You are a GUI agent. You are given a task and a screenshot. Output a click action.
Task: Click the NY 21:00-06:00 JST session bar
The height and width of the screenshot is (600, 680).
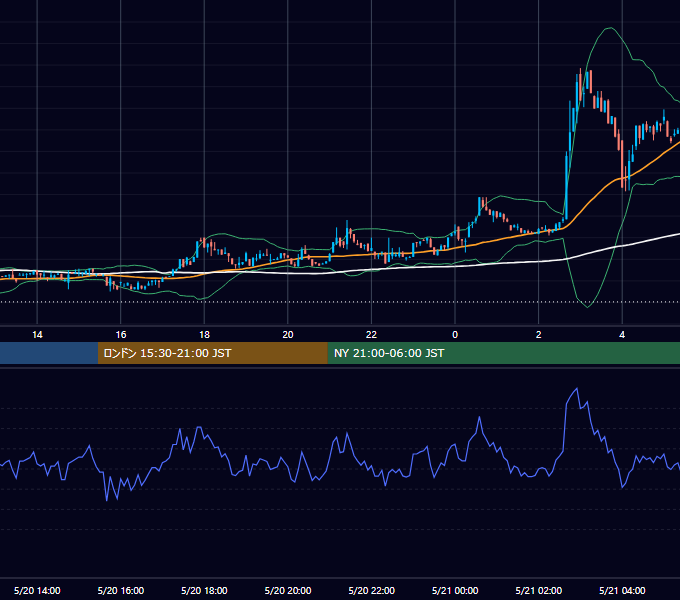click(504, 353)
